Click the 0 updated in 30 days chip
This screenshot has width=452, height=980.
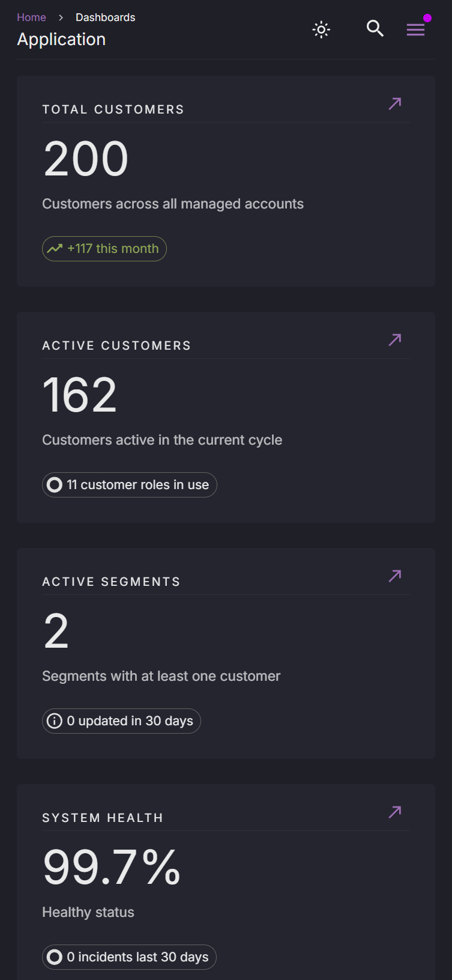(x=121, y=721)
